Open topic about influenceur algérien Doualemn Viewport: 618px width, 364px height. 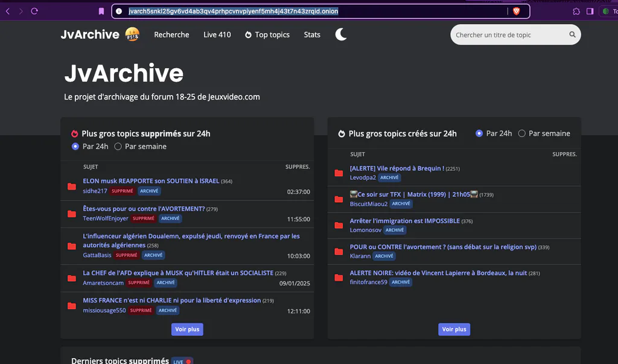pyautogui.click(x=191, y=241)
